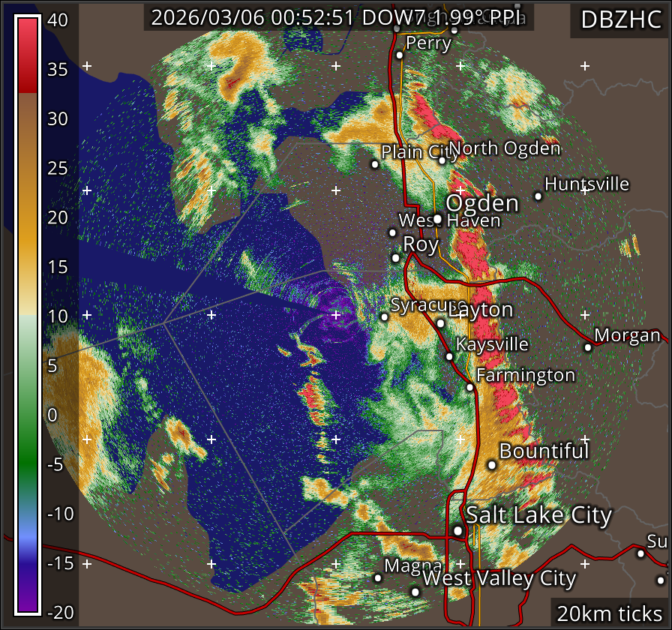Select the West Valley City label
Screen dimensions: 672x630
tap(499, 579)
